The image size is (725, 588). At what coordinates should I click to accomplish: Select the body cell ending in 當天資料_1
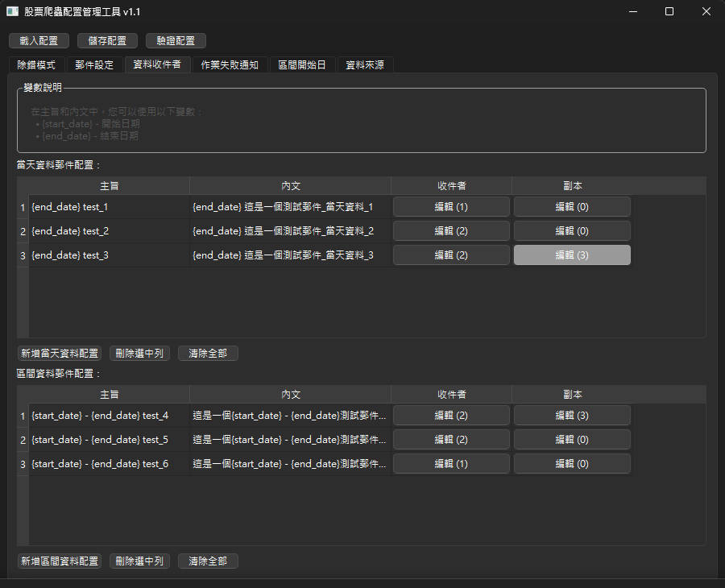coord(290,207)
